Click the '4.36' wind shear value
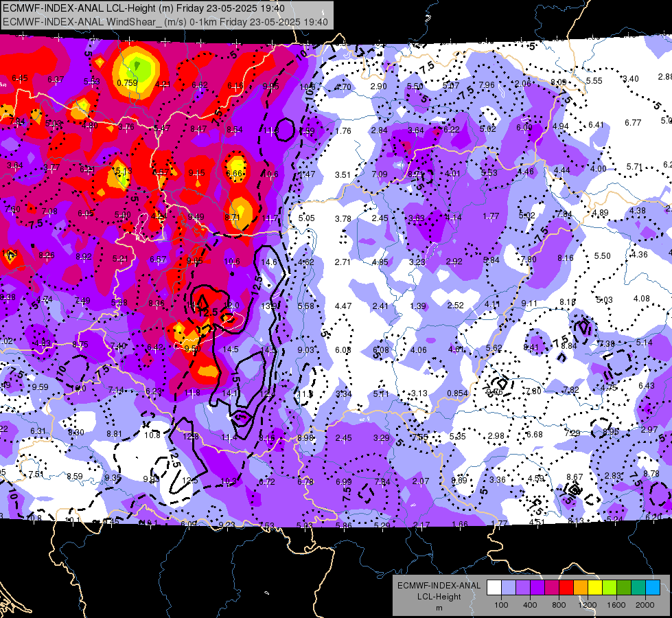This screenshot has width=672, height=618. pos(640,254)
